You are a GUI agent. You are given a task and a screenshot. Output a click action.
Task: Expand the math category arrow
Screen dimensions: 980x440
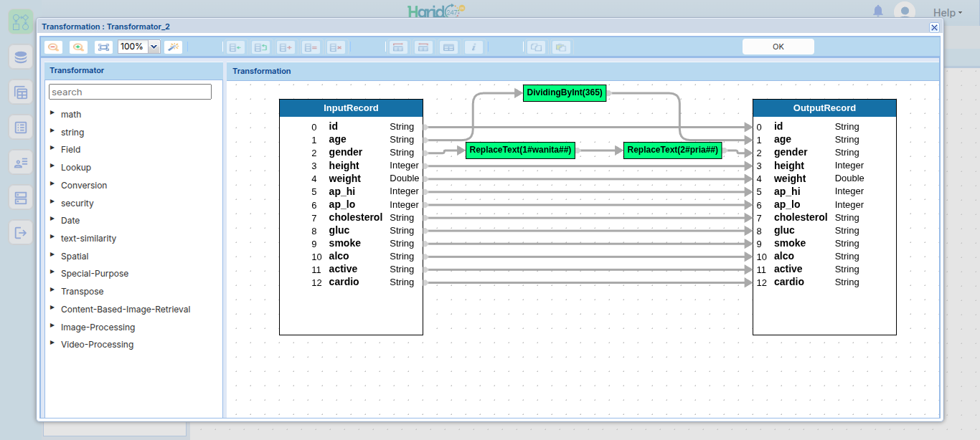[52, 113]
